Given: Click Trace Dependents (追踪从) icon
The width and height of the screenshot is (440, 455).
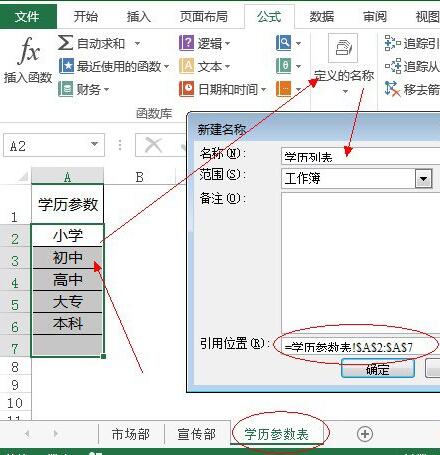Looking at the screenshot, I should click(x=393, y=66).
